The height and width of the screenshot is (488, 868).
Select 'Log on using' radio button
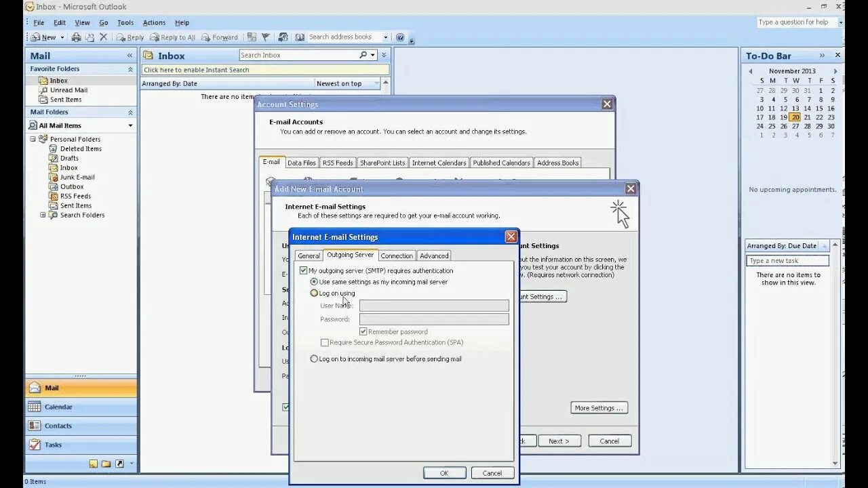tap(313, 293)
